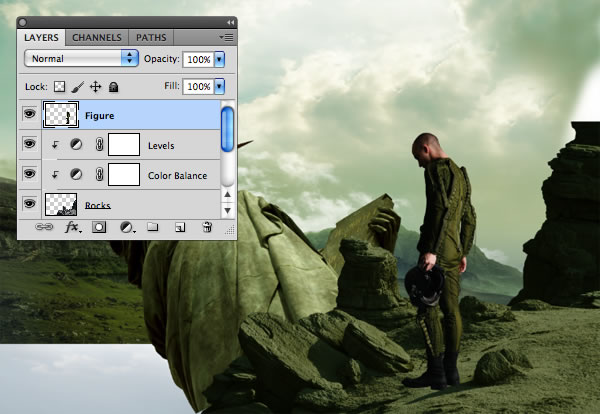
Task: Open the Opacity slider dropdown arrow
Action: (x=219, y=59)
